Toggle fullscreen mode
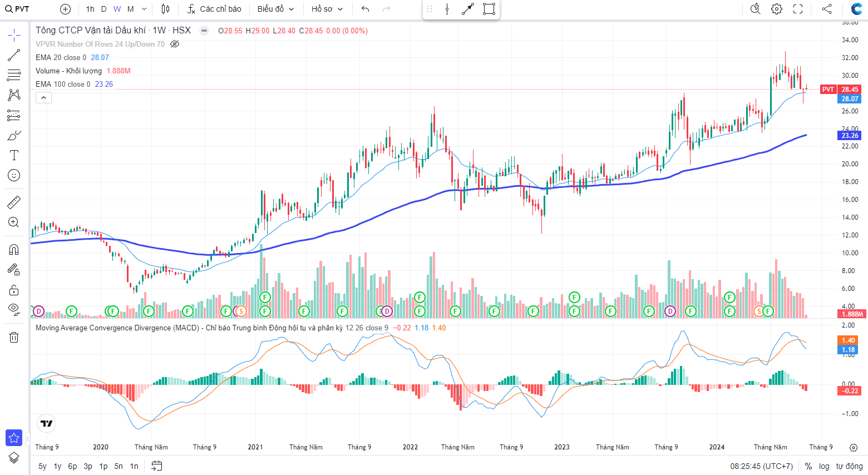 798,9
